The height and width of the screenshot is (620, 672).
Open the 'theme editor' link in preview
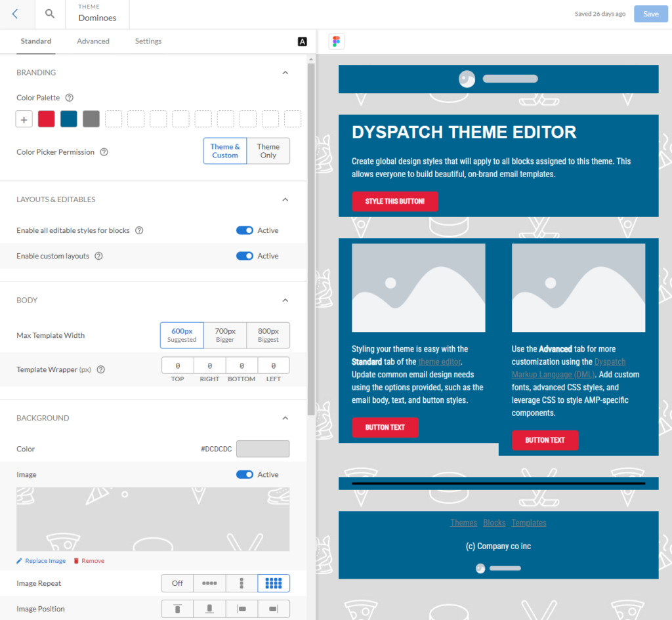(x=439, y=362)
